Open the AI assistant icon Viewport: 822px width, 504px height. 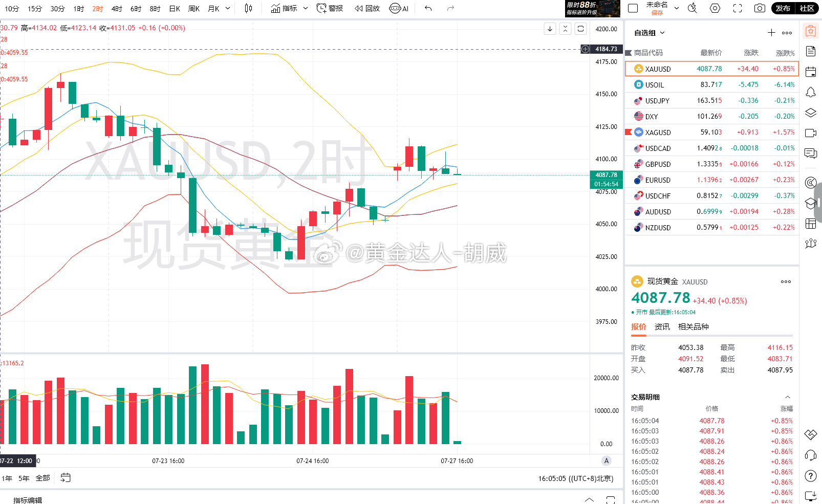coord(399,8)
